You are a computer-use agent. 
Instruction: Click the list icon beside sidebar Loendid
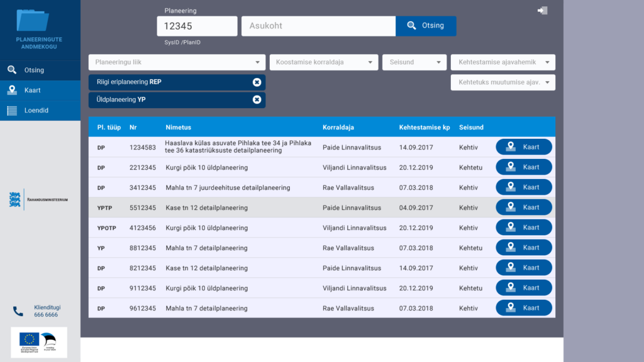pyautogui.click(x=12, y=111)
